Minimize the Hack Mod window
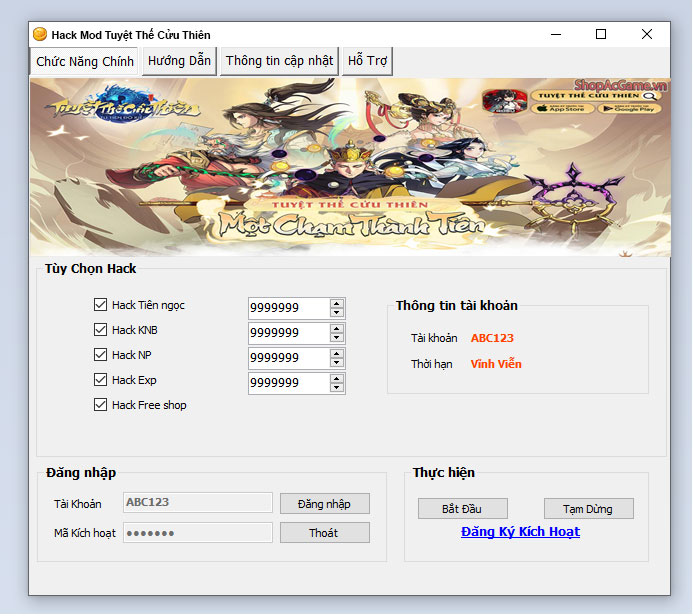Viewport: 693px width, 616px height. point(556,34)
